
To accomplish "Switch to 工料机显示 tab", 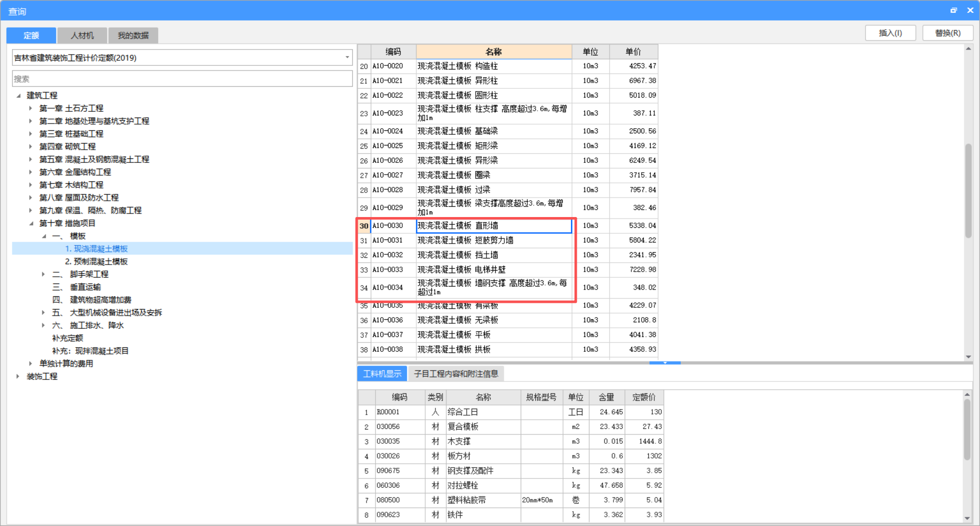I will point(382,374).
